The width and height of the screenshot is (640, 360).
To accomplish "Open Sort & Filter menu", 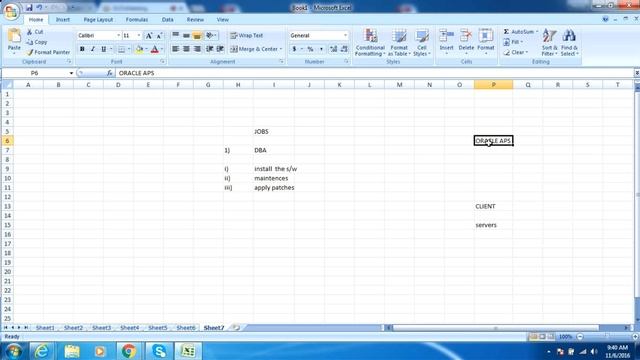I will click(549, 42).
